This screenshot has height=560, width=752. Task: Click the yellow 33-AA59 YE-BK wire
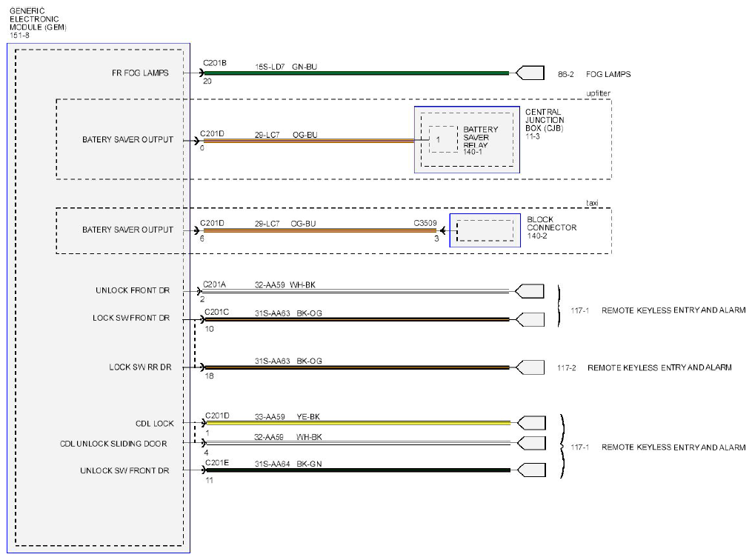tap(356, 423)
